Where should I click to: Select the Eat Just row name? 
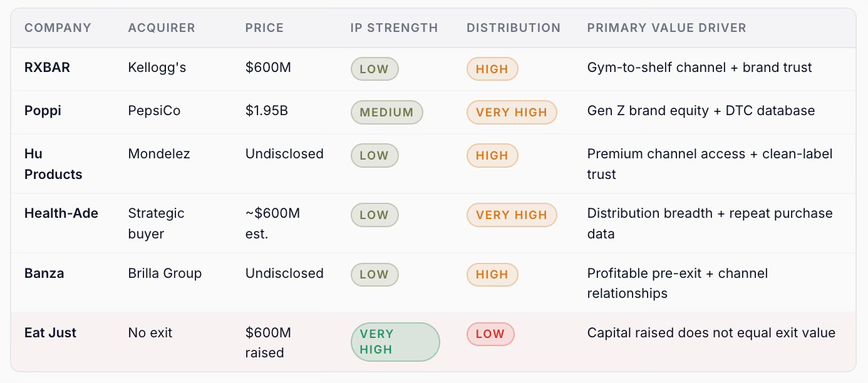[50, 333]
